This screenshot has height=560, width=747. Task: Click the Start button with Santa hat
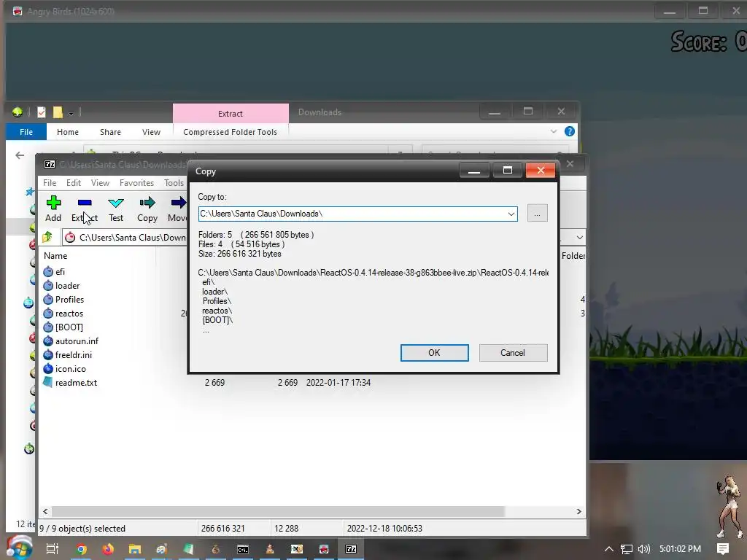[20, 547]
